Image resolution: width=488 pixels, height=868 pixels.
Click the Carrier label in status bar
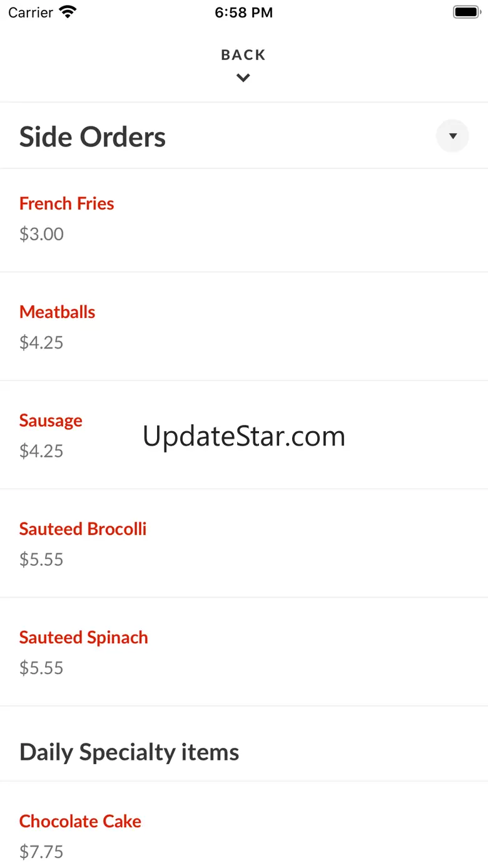[x=31, y=13]
